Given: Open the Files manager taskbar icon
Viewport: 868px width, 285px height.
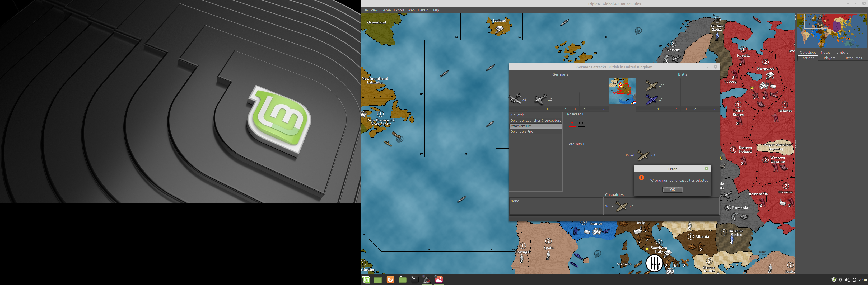Looking at the screenshot, I should pyautogui.click(x=402, y=280).
